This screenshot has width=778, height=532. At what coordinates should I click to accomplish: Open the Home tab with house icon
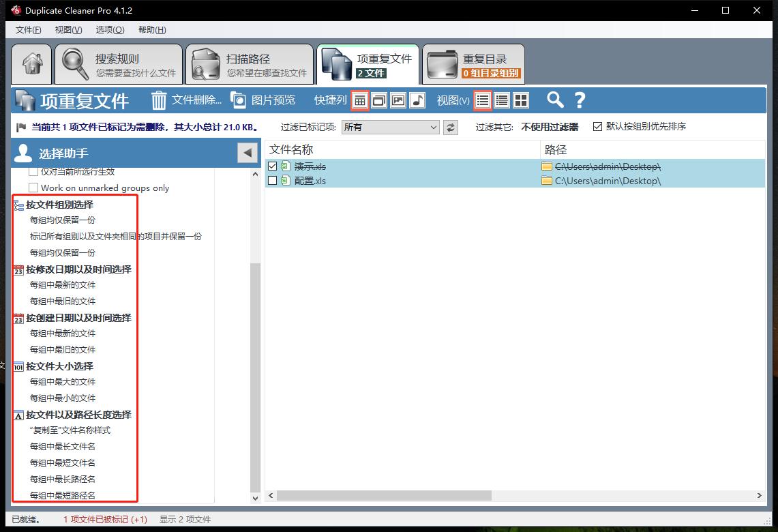point(32,63)
